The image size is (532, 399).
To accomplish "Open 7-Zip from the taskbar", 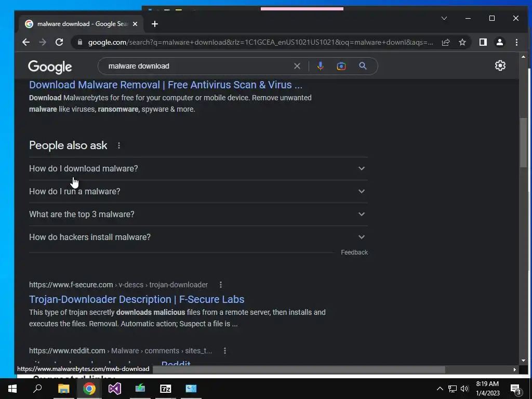I will coord(166,389).
